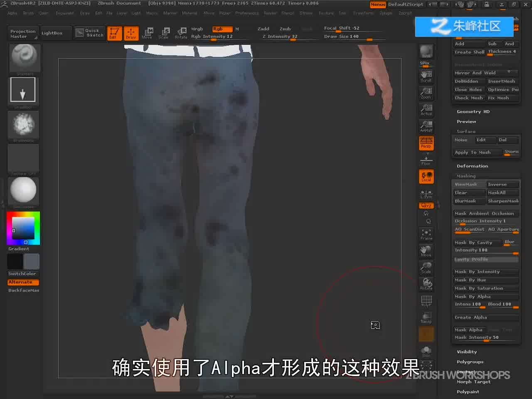The width and height of the screenshot is (532, 399).
Task: Expand the Morph Target section
Action: click(473, 382)
